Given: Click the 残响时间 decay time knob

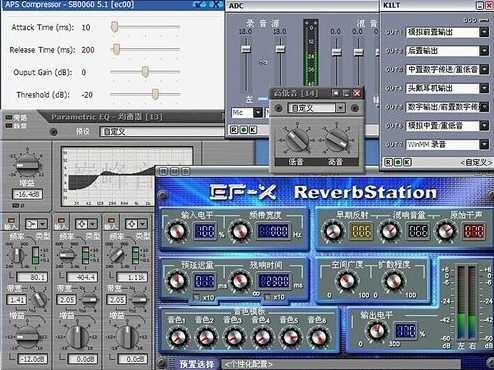Looking at the screenshot, I should [x=240, y=281].
